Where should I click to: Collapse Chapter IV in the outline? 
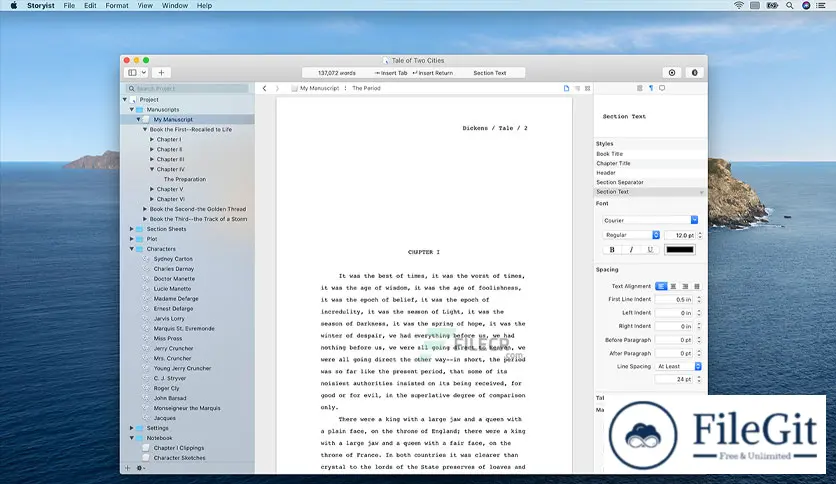click(x=151, y=170)
